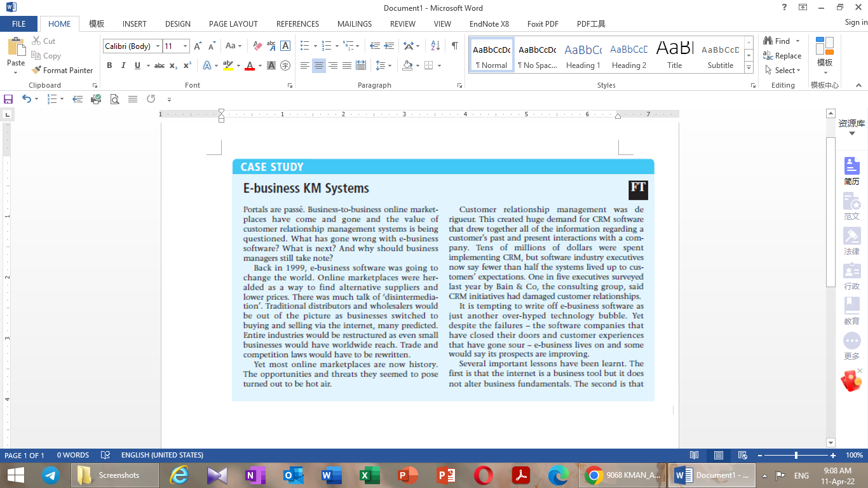This screenshot has height=488, width=868.
Task: Save the document via the Quick Access Toolbar
Action: click(8, 99)
